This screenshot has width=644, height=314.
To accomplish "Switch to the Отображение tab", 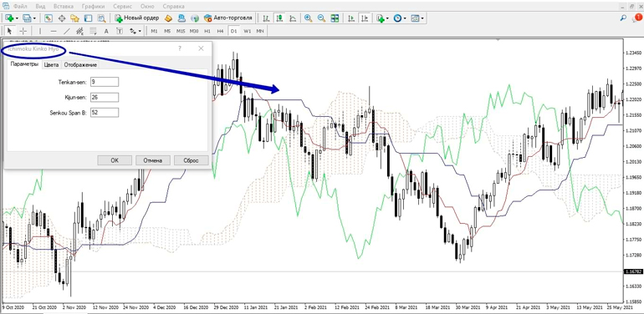I will [80, 65].
